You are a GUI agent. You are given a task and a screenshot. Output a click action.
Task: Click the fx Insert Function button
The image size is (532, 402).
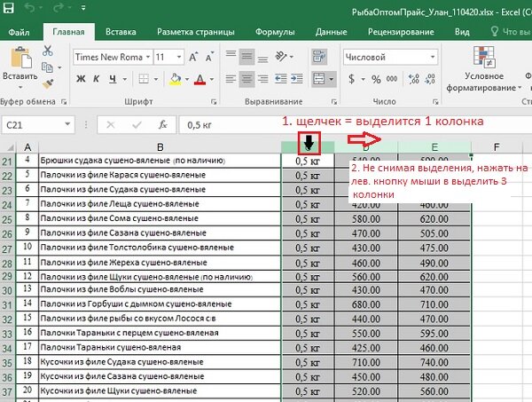[163, 125]
